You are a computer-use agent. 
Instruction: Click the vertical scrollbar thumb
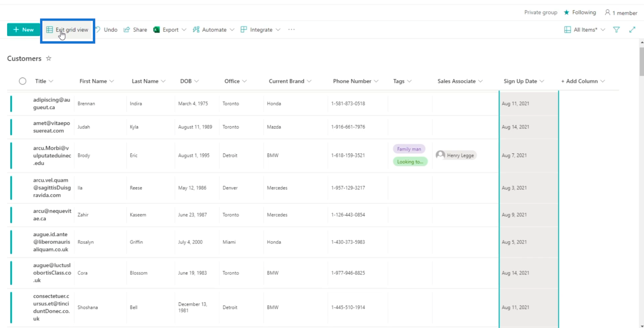642,61
